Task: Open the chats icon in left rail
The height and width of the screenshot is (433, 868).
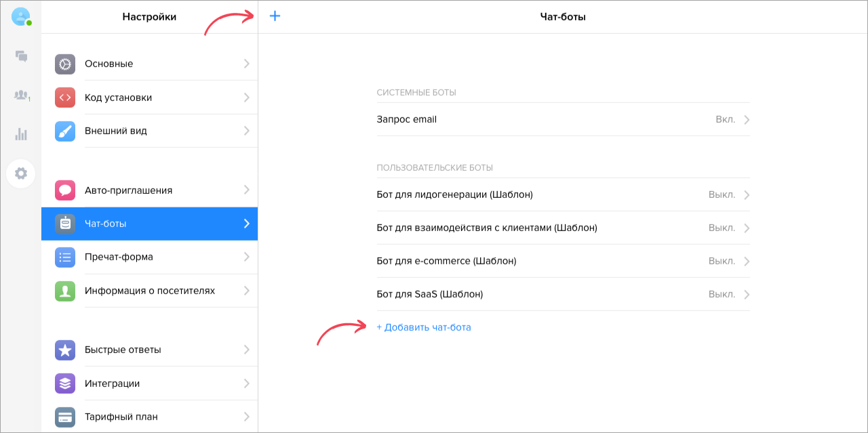Action: [x=21, y=56]
